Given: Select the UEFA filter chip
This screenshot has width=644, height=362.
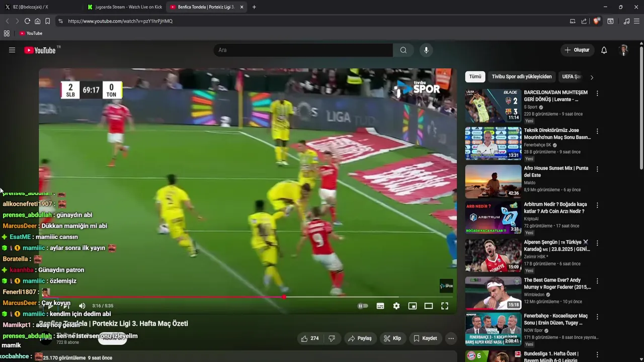Looking at the screenshot, I should (x=572, y=76).
